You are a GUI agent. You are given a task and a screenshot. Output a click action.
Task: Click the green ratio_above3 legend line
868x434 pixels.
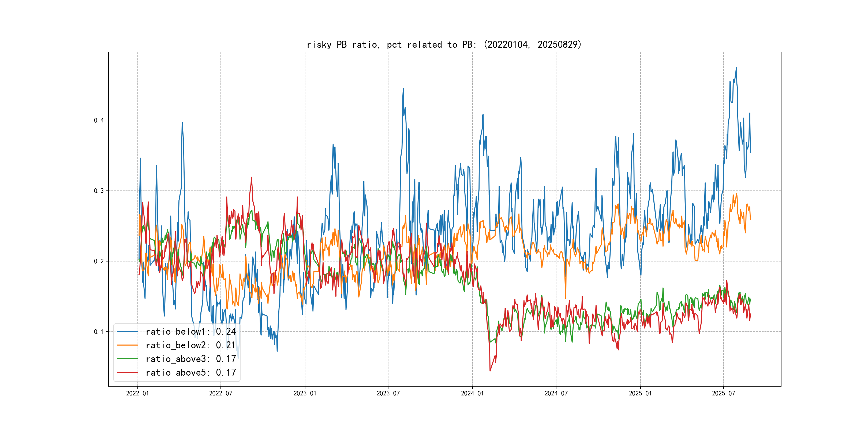(x=127, y=359)
